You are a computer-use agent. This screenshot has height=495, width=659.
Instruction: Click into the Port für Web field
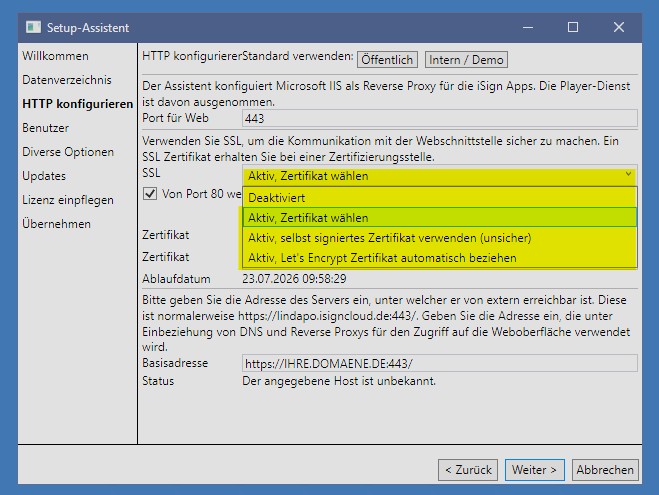[440, 118]
